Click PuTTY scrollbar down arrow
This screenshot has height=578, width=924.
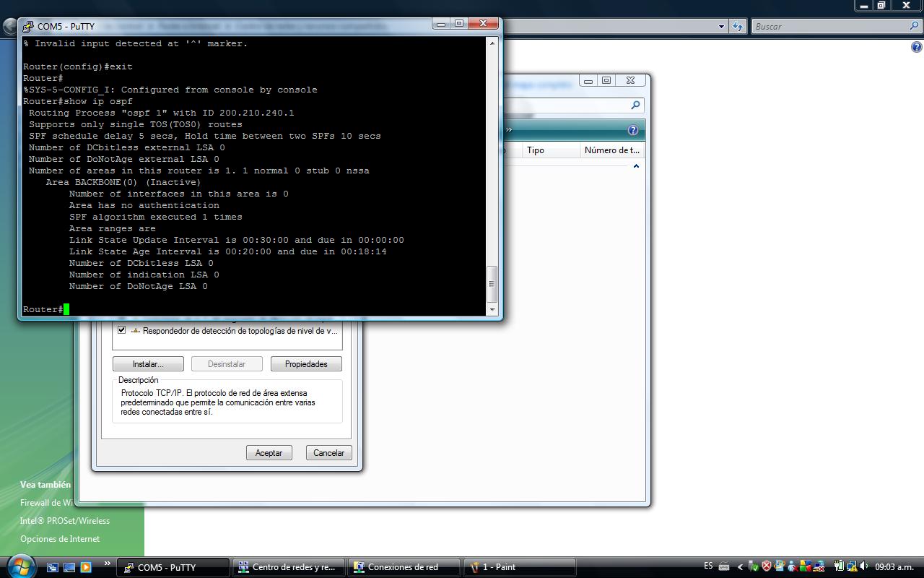(x=492, y=309)
